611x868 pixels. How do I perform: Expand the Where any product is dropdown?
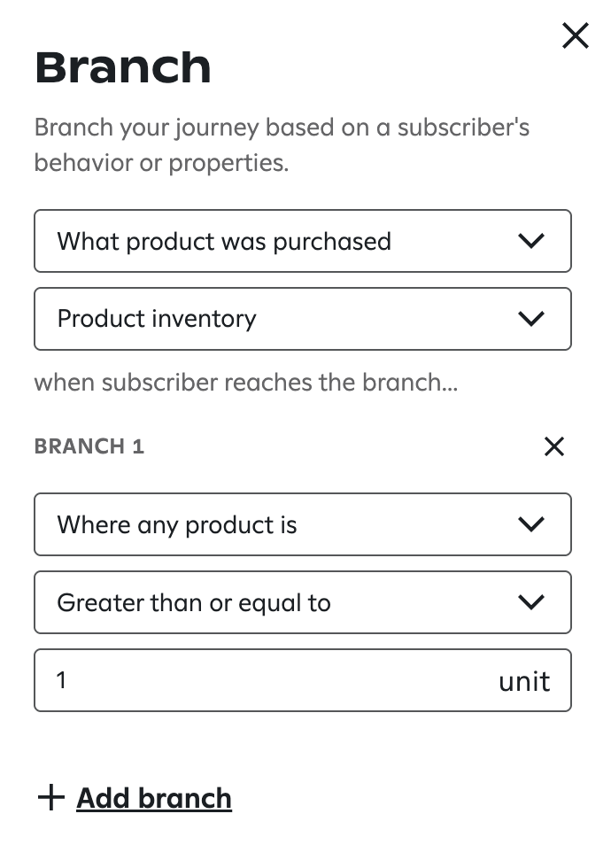[x=303, y=524]
